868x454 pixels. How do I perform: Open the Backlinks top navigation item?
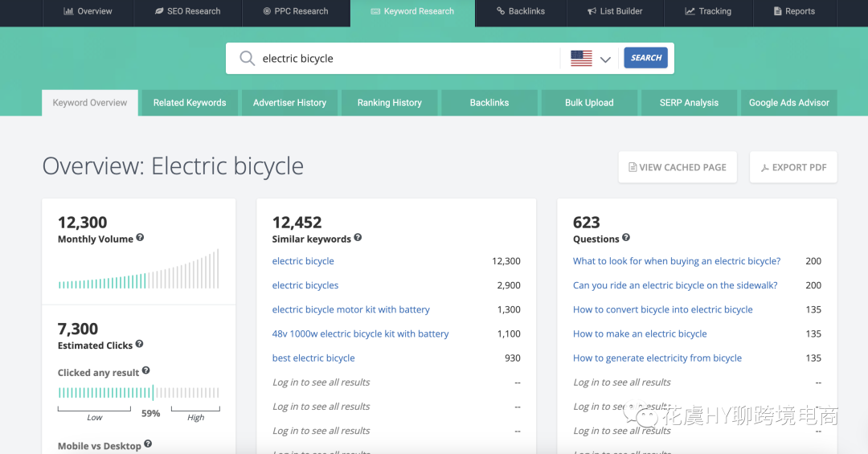point(520,11)
